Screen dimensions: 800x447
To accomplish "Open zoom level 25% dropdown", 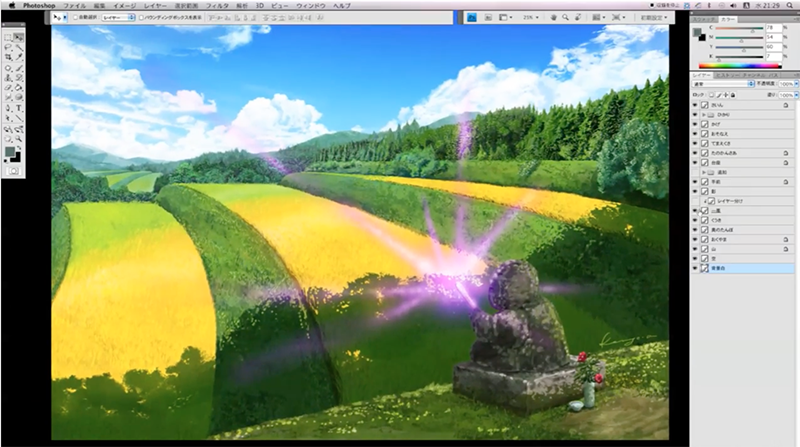I will click(531, 17).
